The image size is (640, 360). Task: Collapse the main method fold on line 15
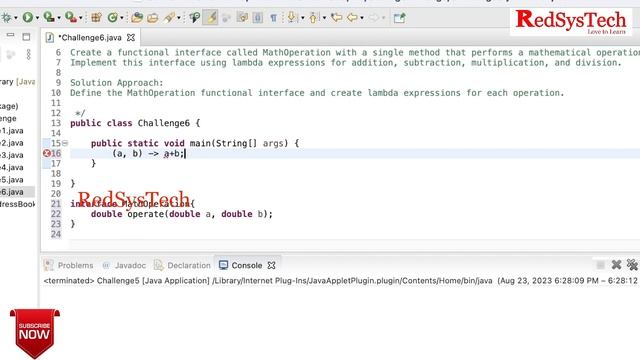(x=65, y=143)
